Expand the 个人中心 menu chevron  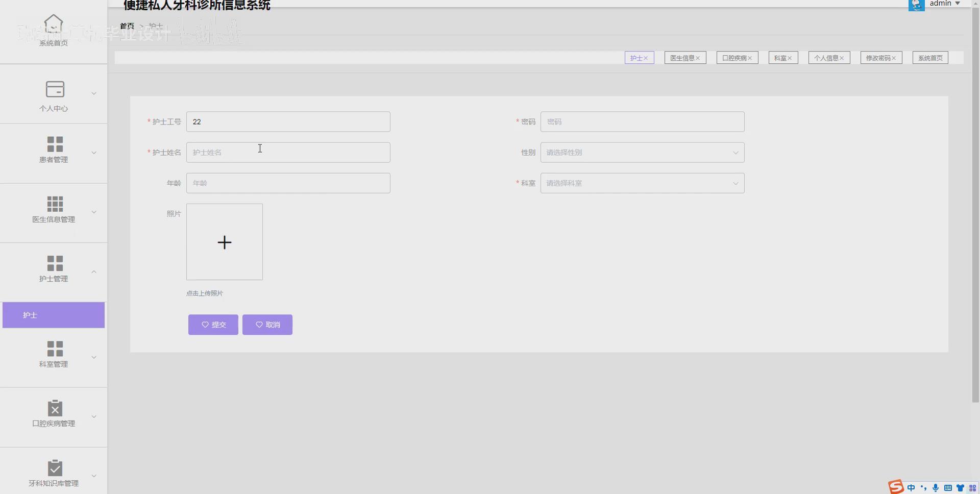click(94, 93)
